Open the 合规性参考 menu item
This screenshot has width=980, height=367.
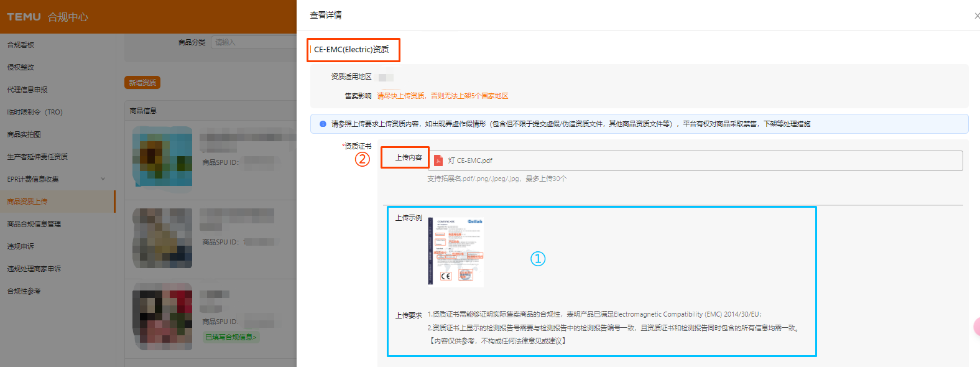coord(24,291)
